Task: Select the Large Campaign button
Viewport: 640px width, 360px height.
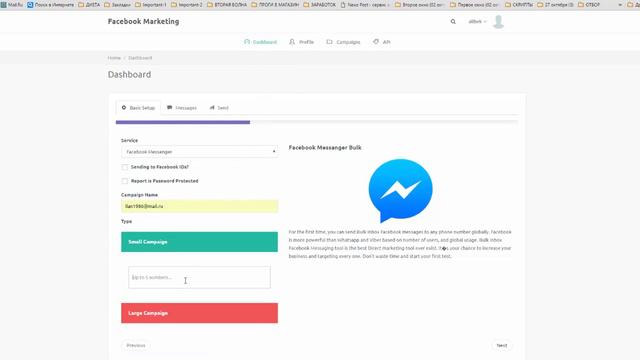Action: [x=200, y=313]
